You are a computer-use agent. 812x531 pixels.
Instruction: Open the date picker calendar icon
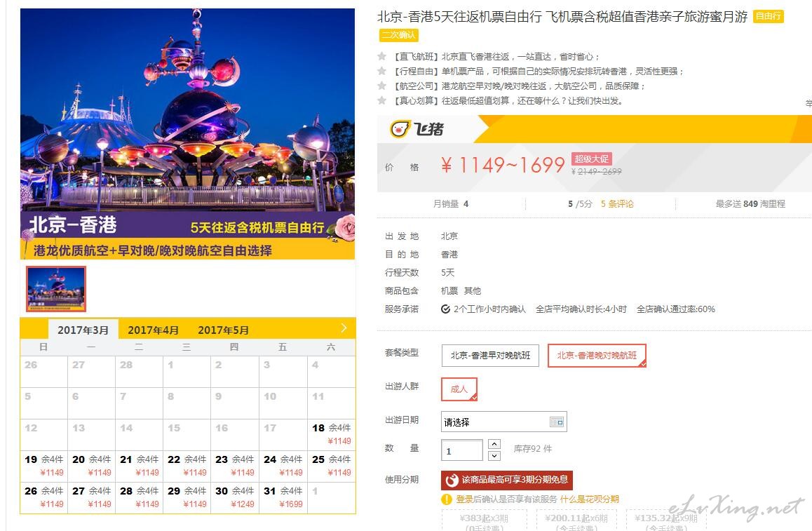click(556, 422)
